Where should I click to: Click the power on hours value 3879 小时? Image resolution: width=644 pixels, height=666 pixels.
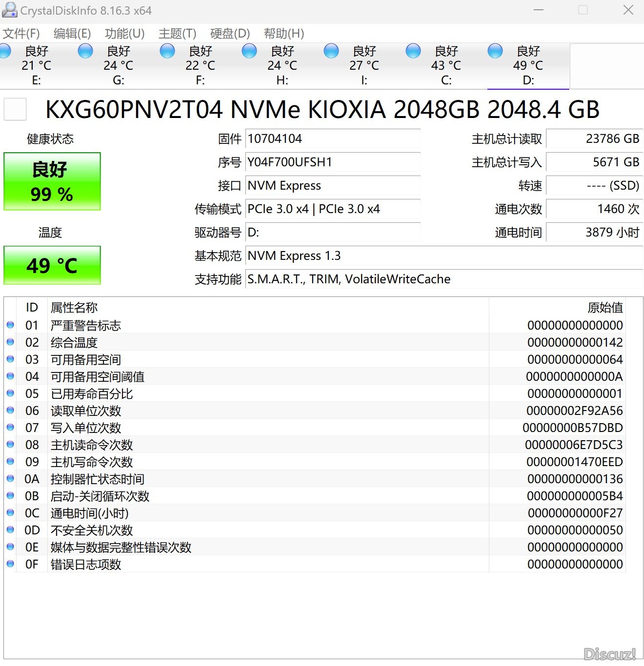click(x=594, y=232)
